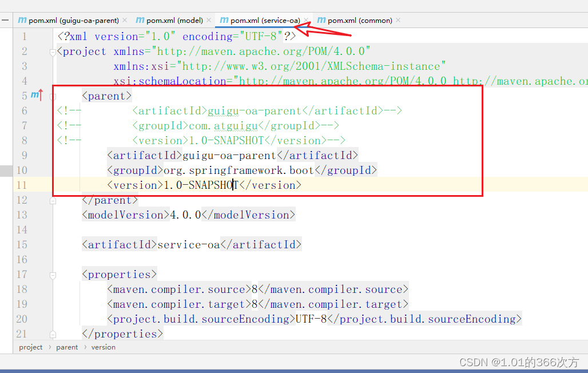
Task: Open the version breadcrumb at the bottom
Action: point(103,347)
